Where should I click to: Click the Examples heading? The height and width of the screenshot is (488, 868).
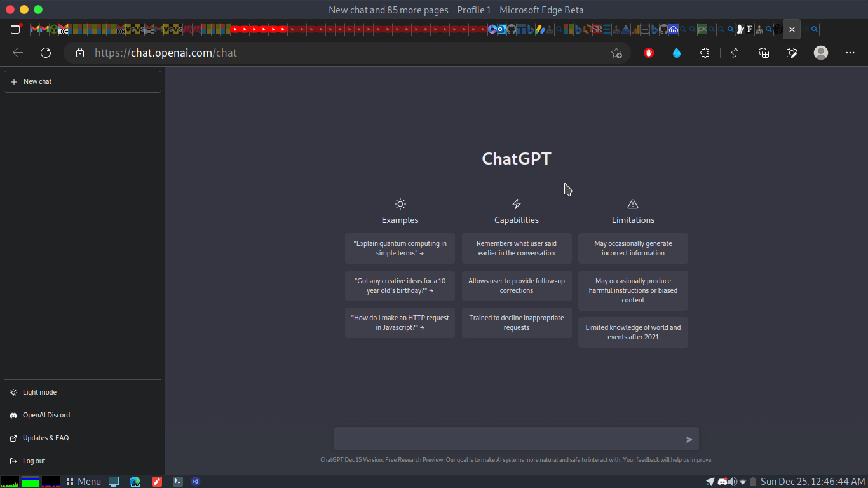pos(400,220)
